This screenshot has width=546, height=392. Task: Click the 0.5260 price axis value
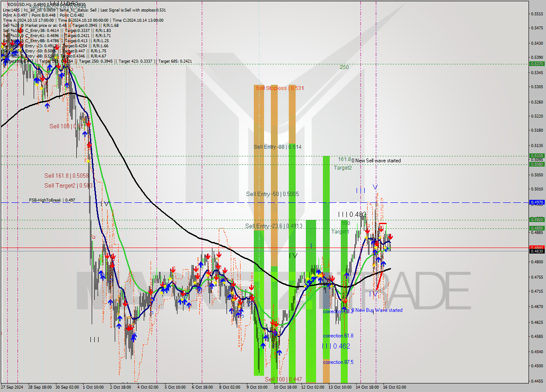[x=537, y=102]
